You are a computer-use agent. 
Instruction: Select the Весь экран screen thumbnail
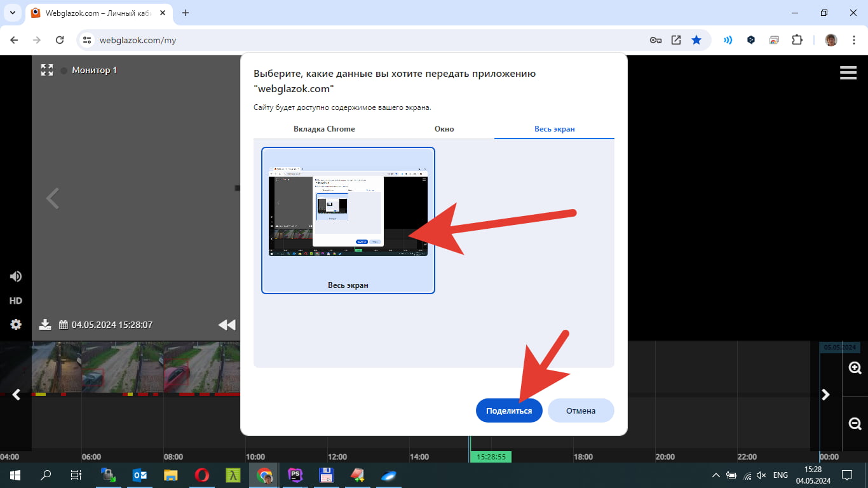(348, 220)
